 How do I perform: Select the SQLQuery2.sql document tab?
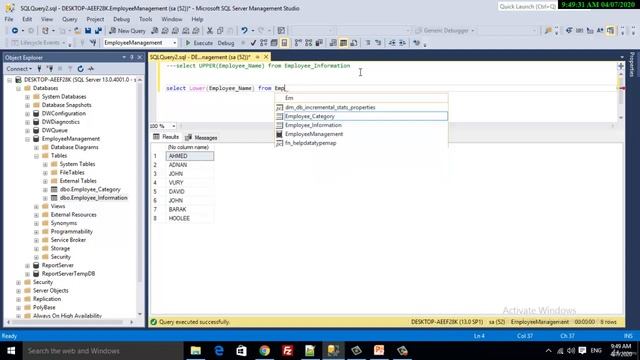[x=200, y=57]
